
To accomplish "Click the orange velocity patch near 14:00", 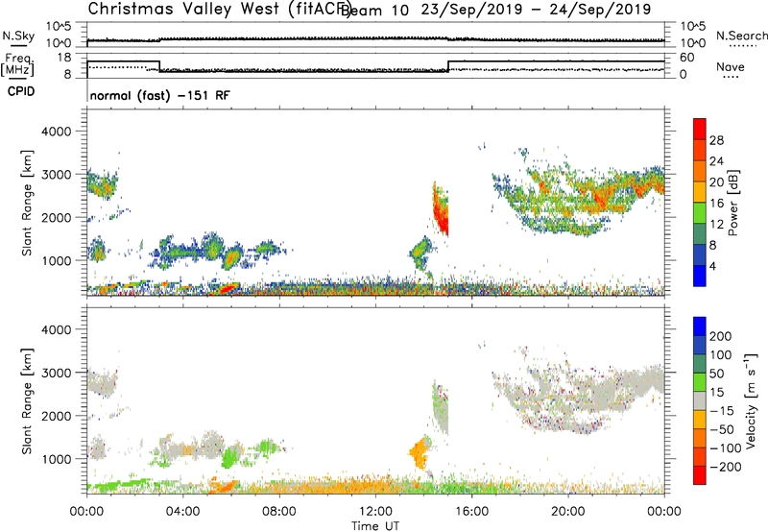I will (420, 453).
